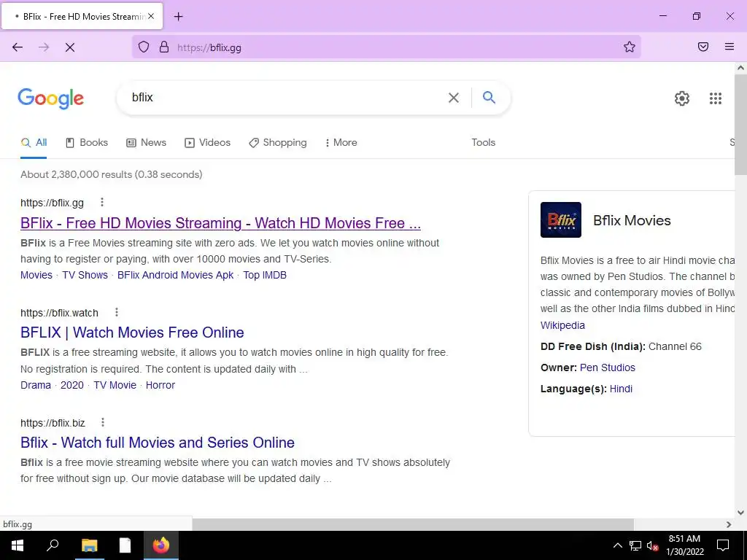The height and width of the screenshot is (560, 747).
Task: Open the taskbar clock and date
Action: pos(684,545)
